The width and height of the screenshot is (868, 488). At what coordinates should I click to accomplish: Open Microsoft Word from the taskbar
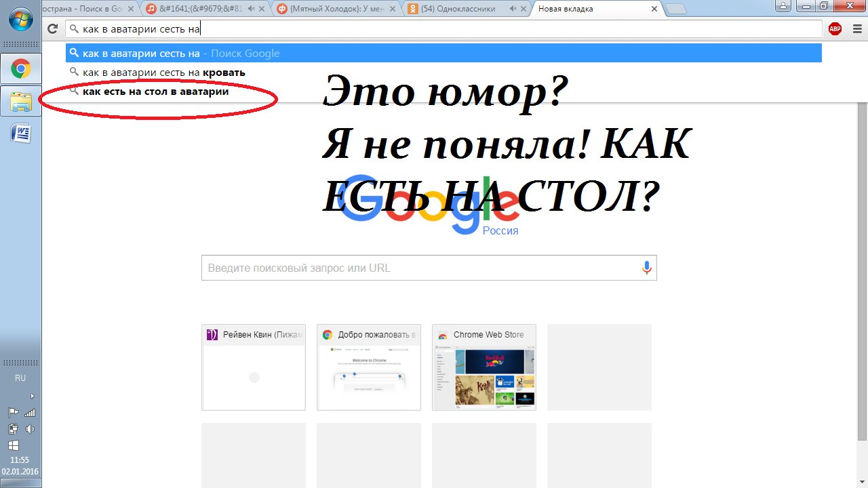click(21, 133)
